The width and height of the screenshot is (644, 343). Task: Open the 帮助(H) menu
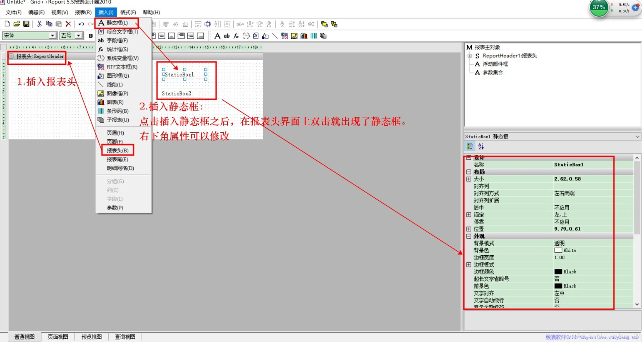[152, 12]
